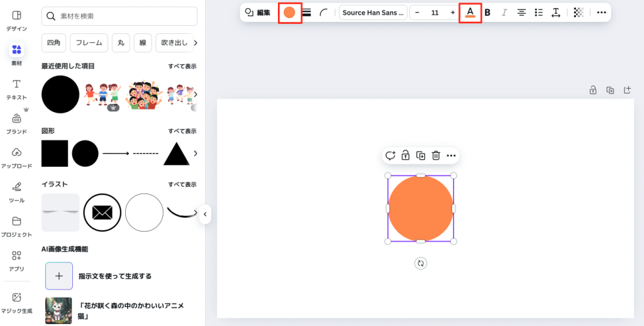Open the text alignment option

click(x=521, y=13)
